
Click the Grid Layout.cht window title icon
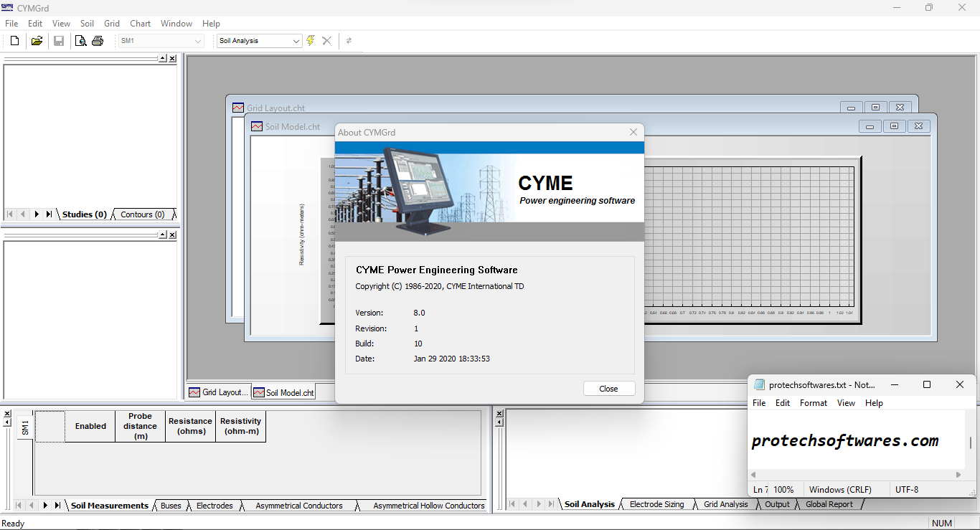click(x=238, y=108)
